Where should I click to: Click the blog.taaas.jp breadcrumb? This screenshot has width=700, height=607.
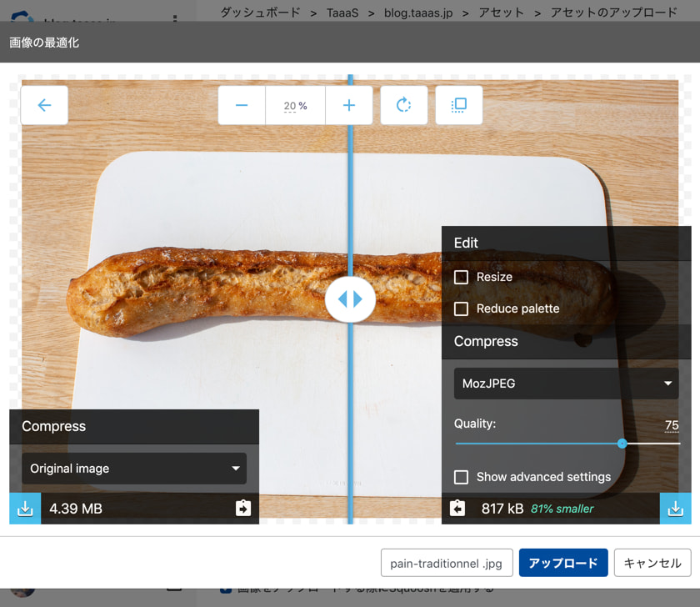[418, 13]
